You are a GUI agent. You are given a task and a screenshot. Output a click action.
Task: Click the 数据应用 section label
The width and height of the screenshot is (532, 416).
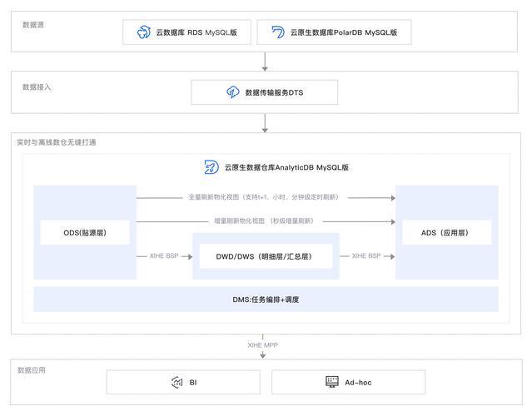(31, 370)
